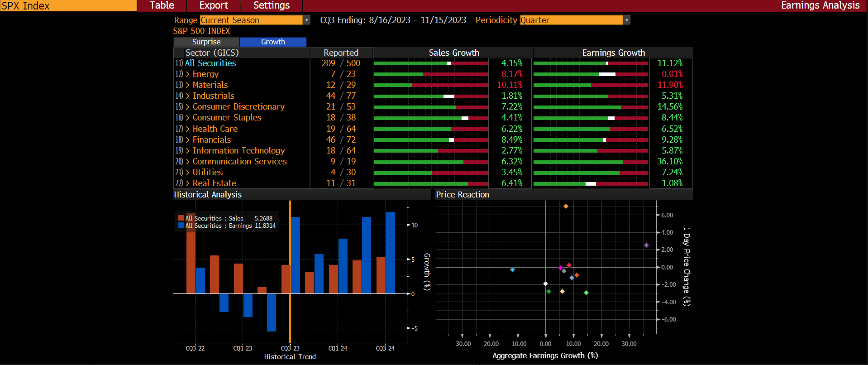Open the Information Technology sector

pos(238,150)
